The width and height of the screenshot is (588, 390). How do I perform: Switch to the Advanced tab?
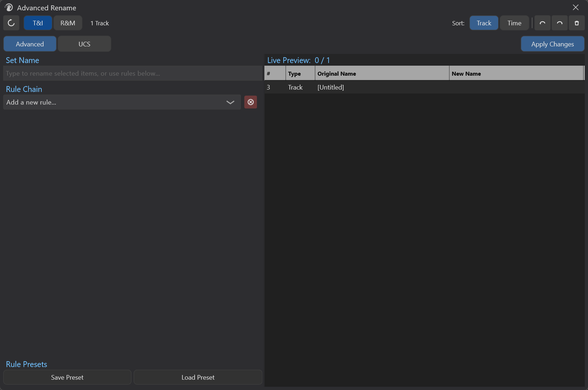30,44
